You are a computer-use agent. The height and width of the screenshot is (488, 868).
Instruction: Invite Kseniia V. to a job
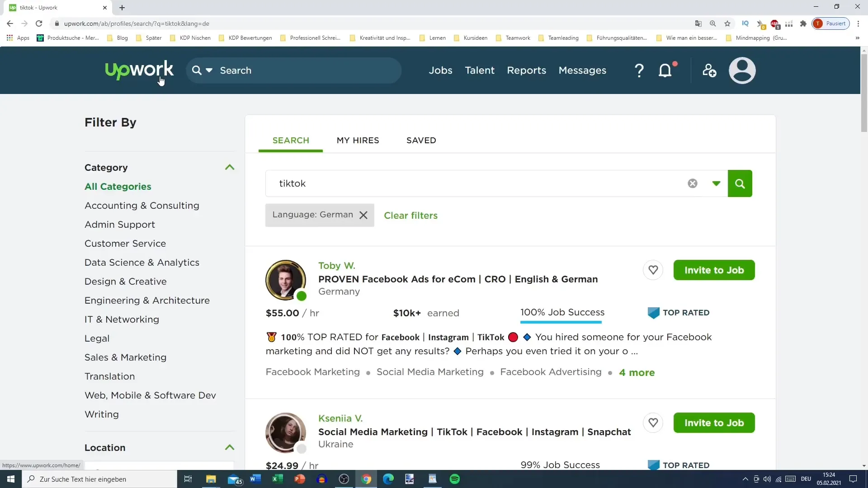point(714,423)
